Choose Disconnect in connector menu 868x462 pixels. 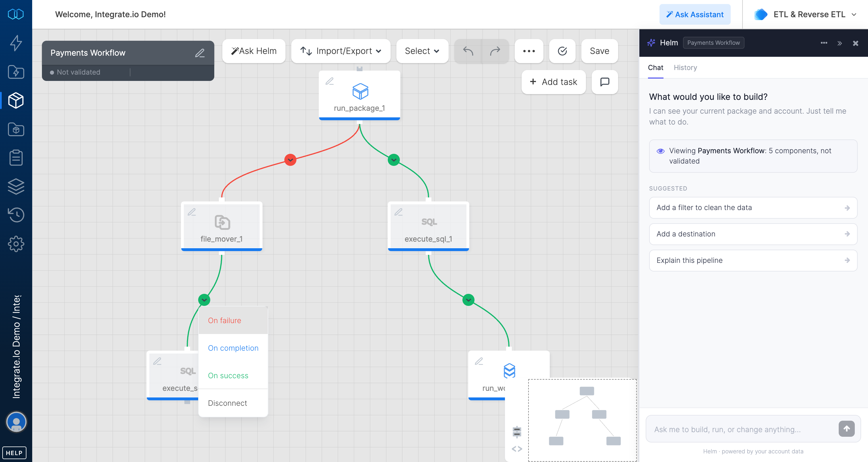(233, 403)
